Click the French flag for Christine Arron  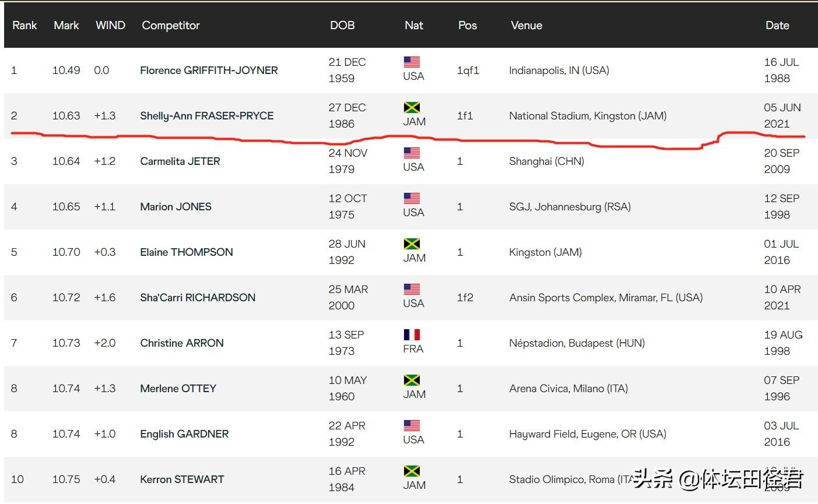click(x=412, y=335)
